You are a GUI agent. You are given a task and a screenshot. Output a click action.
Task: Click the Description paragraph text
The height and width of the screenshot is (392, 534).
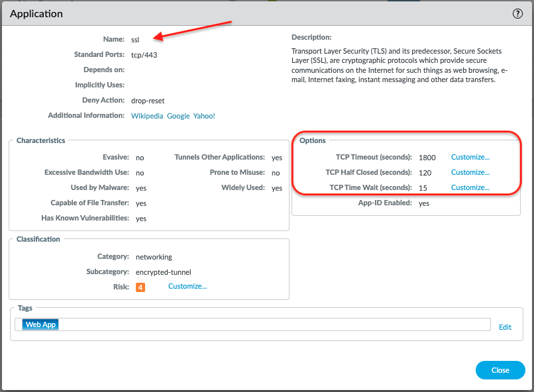coord(399,66)
